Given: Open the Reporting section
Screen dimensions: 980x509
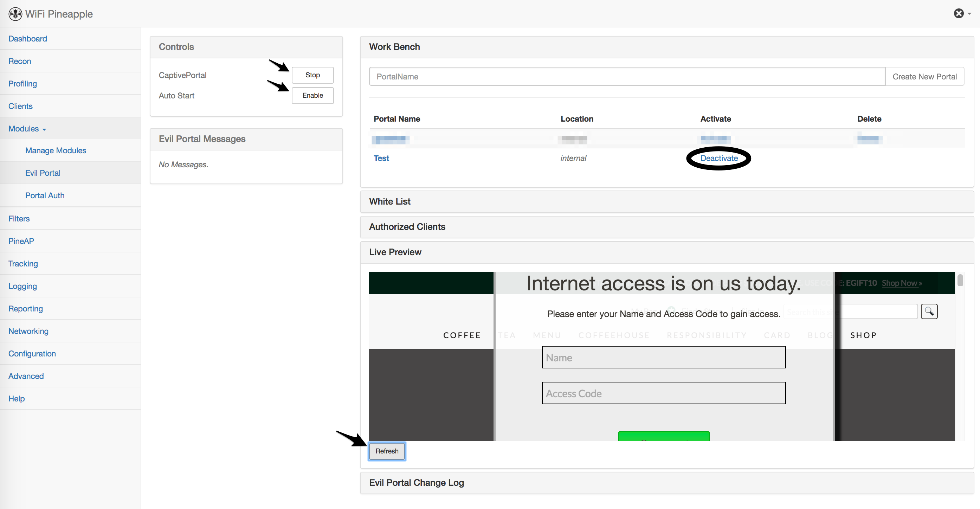Looking at the screenshot, I should click(x=26, y=308).
